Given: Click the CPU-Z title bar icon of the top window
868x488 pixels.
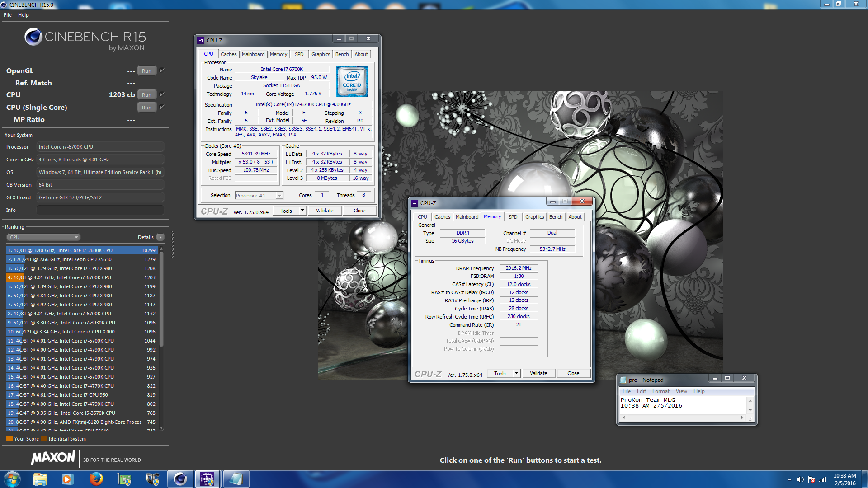Looking at the screenshot, I should (x=201, y=40).
